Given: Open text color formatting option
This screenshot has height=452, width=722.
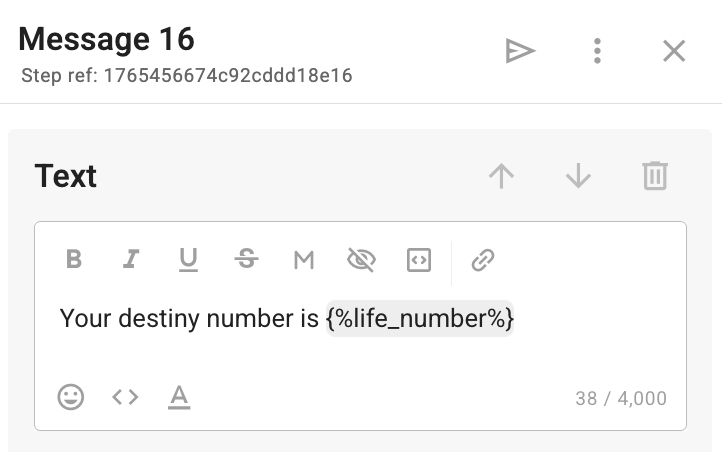Looking at the screenshot, I should tap(179, 397).
